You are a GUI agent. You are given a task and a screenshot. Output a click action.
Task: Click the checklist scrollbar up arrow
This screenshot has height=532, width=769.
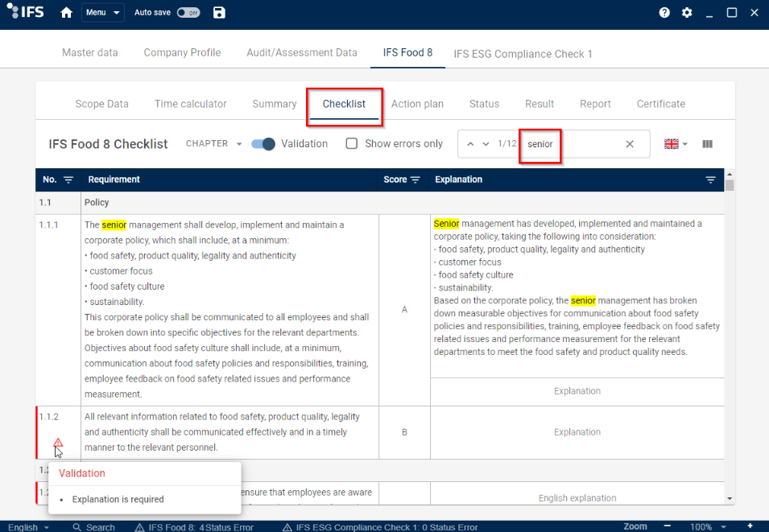click(x=730, y=174)
